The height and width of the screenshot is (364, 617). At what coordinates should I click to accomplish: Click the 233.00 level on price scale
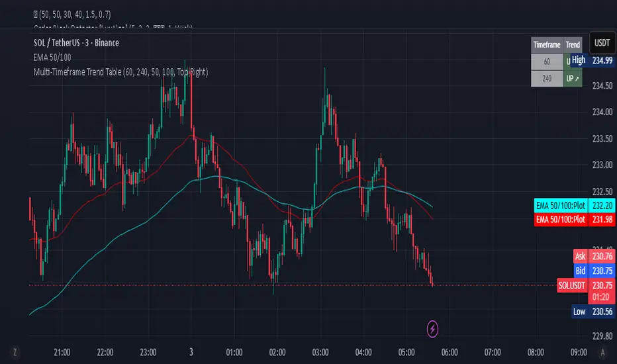click(602, 165)
